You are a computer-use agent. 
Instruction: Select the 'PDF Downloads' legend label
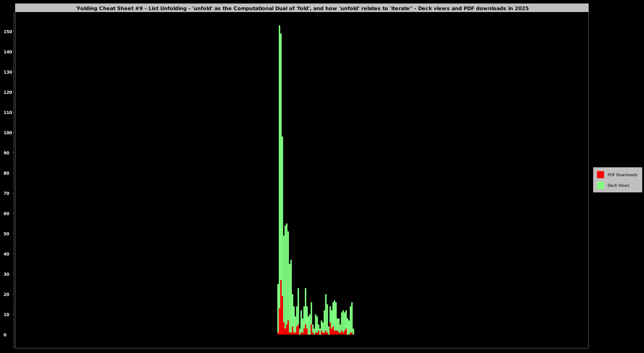(622, 175)
